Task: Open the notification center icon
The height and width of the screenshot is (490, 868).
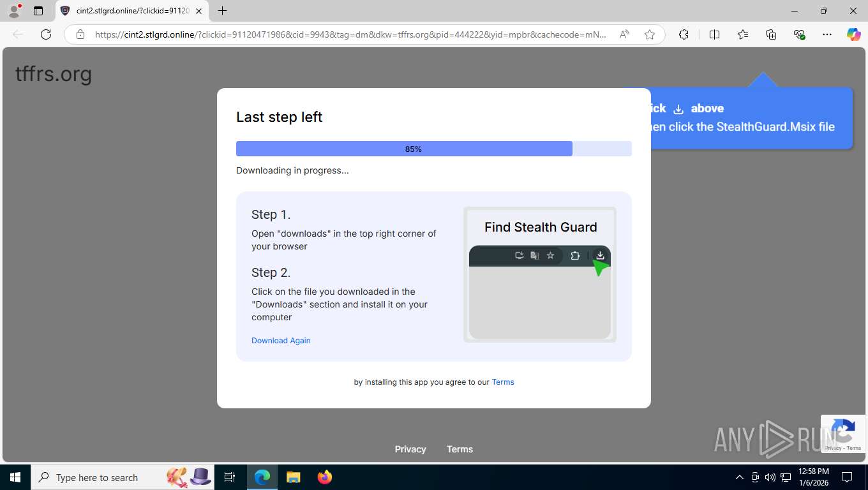Action: pos(847,477)
